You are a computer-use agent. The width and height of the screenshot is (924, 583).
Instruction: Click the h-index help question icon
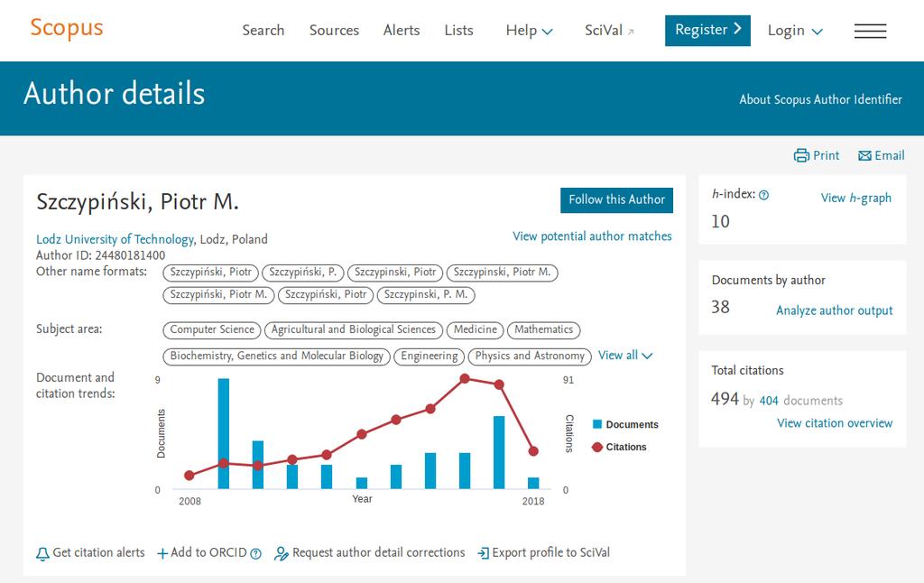(763, 195)
